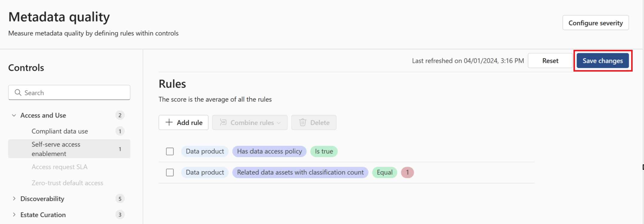The height and width of the screenshot is (224, 644).
Task: Click the Add rule button label
Action: click(190, 123)
